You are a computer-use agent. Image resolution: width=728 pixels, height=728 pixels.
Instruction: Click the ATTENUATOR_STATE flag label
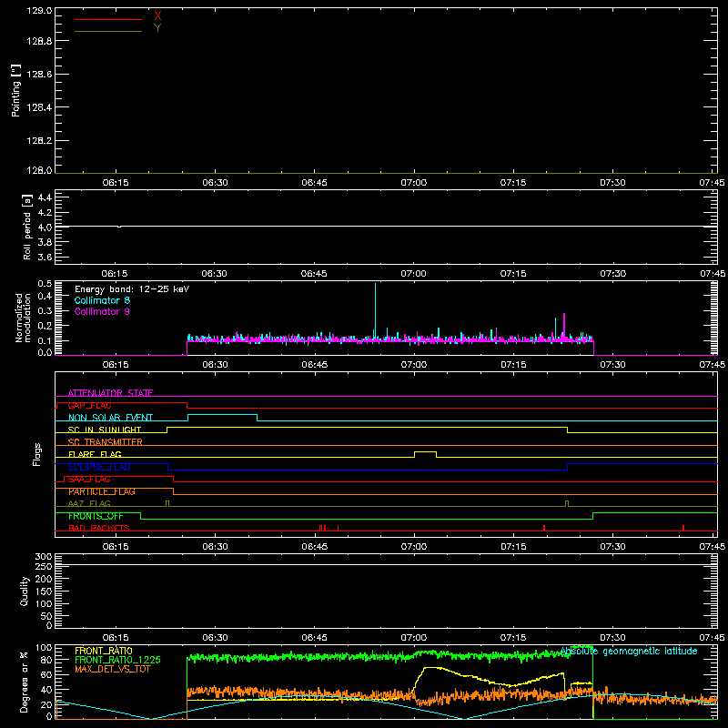click(110, 393)
